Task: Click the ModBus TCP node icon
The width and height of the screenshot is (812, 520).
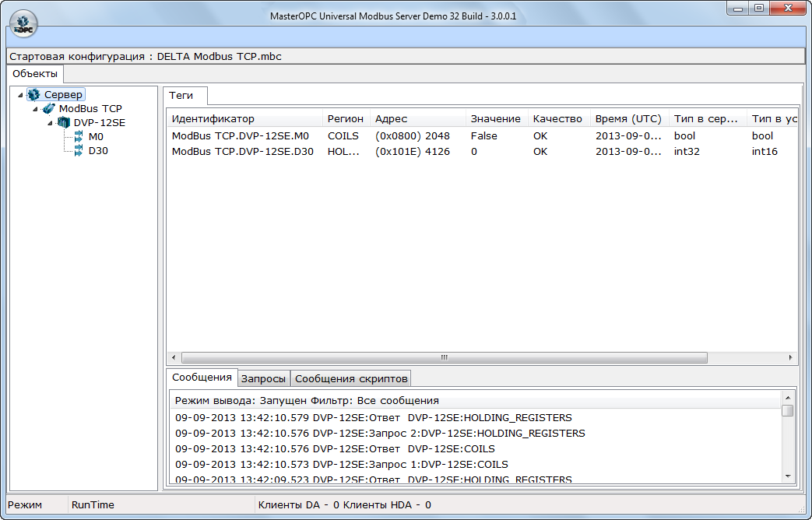Action: pyautogui.click(x=48, y=109)
